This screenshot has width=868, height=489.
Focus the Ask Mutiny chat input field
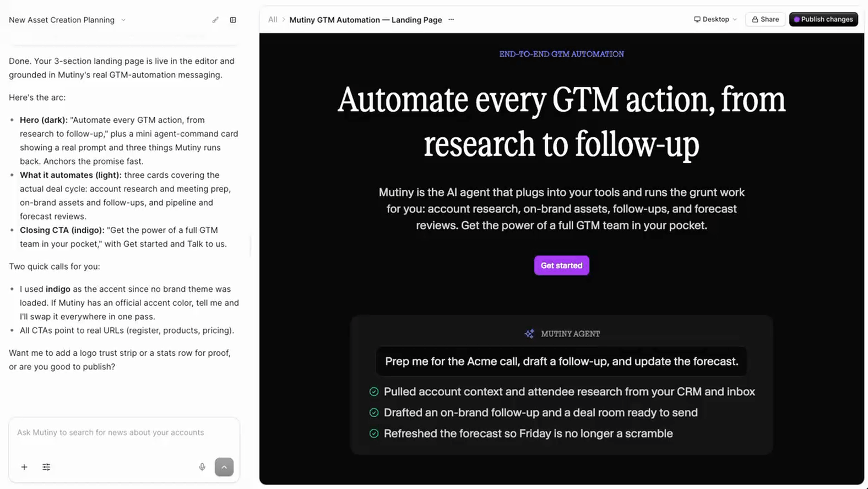[x=124, y=433]
